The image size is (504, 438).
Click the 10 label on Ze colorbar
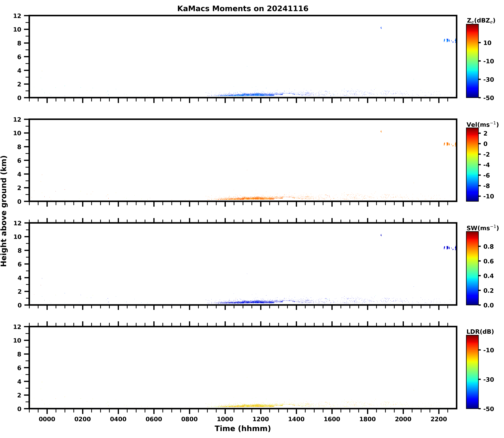pos(487,43)
